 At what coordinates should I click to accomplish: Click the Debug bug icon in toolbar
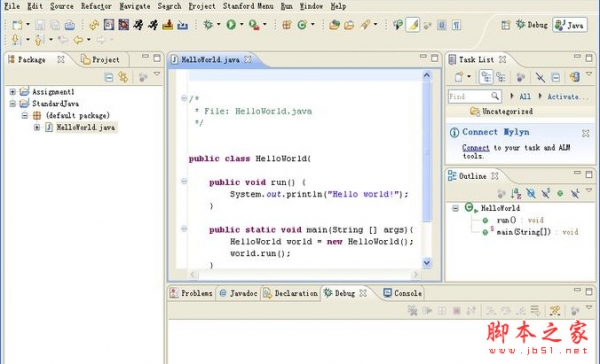pyautogui.click(x=208, y=25)
